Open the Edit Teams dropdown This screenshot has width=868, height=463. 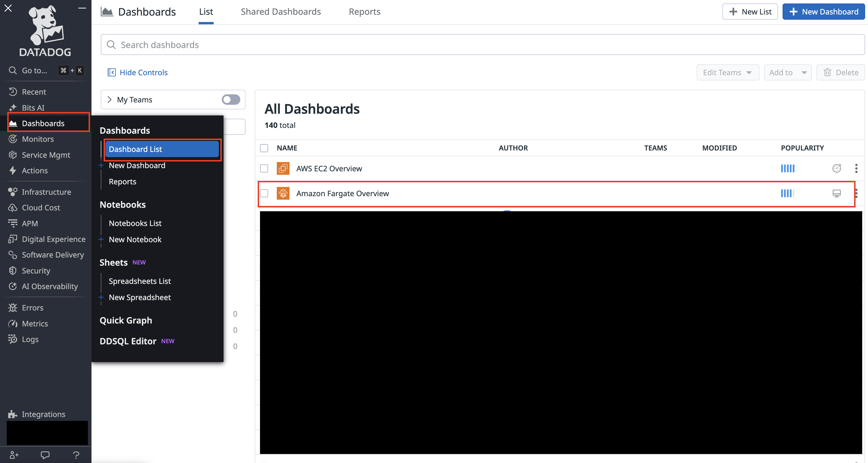(728, 72)
